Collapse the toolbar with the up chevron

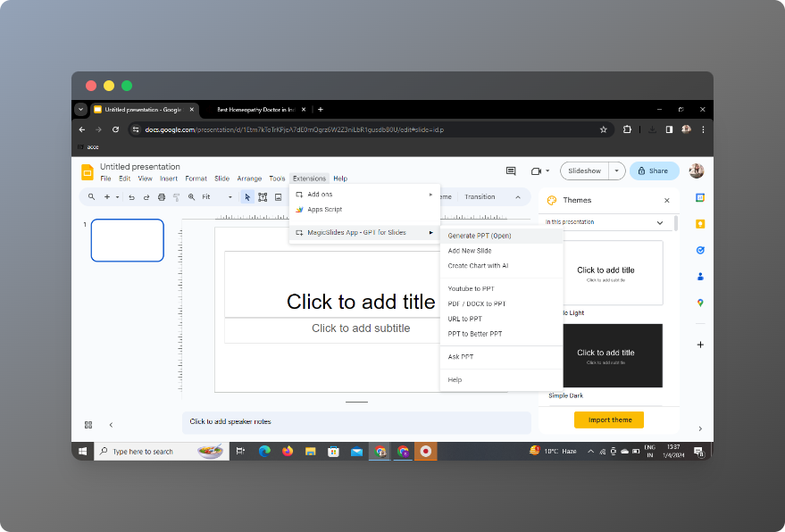pos(518,197)
